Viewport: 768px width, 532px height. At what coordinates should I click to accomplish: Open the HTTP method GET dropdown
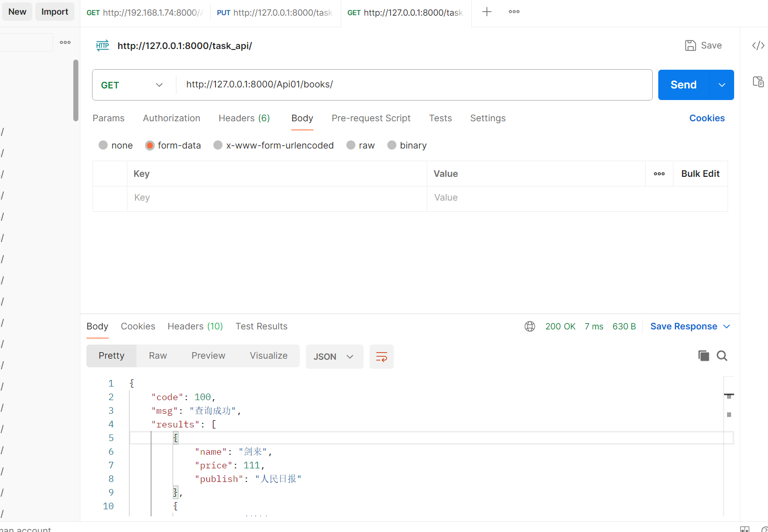(x=132, y=85)
